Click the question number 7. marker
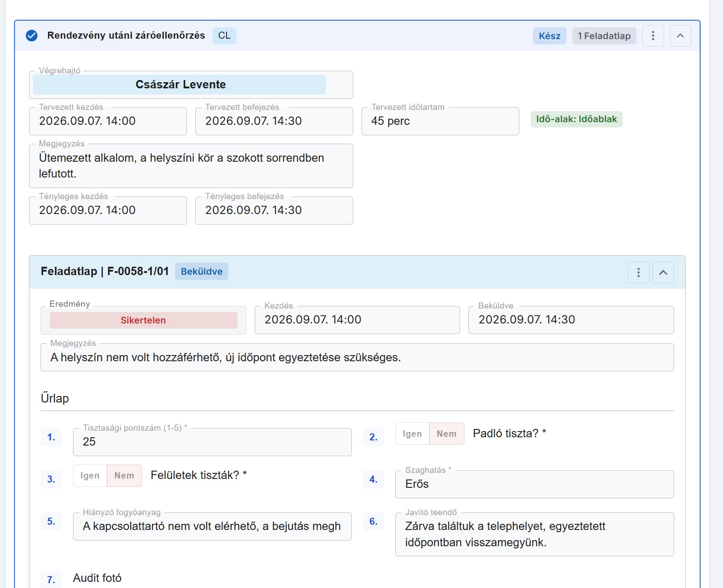The image size is (723, 588). click(x=51, y=580)
